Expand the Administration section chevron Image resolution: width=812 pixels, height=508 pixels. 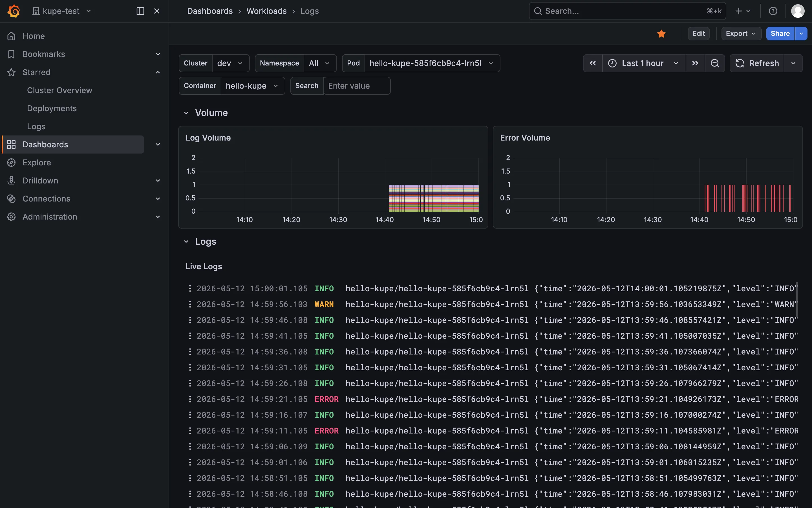point(158,217)
